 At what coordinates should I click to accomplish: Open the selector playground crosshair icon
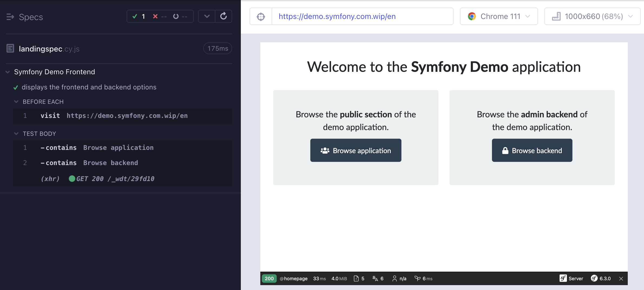tap(261, 16)
